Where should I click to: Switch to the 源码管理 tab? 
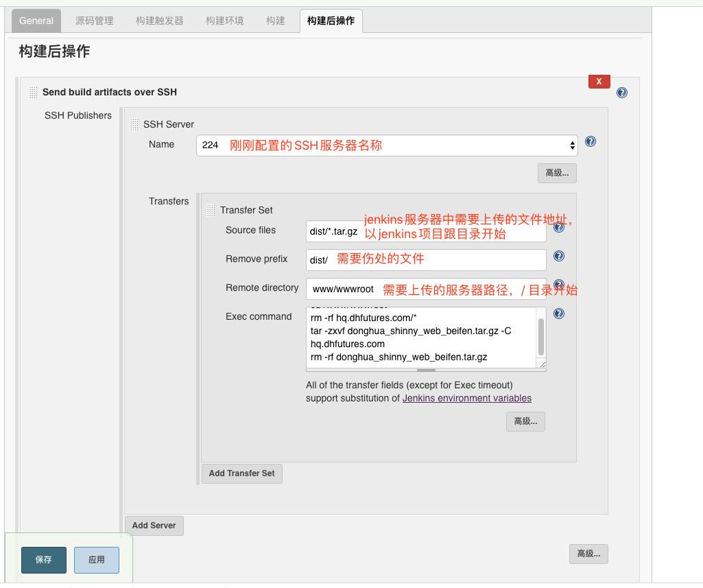94,21
